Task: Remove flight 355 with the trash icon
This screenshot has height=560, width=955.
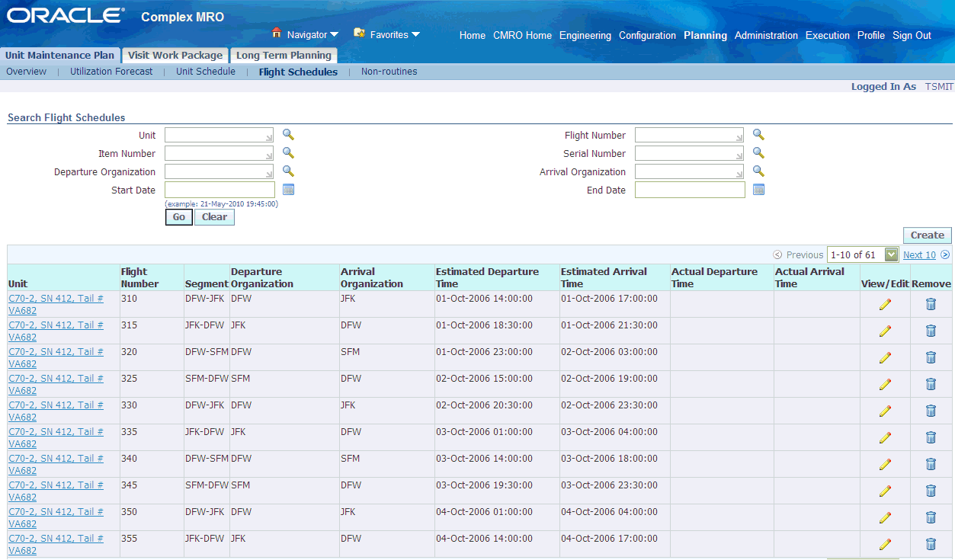Action: [x=931, y=544]
